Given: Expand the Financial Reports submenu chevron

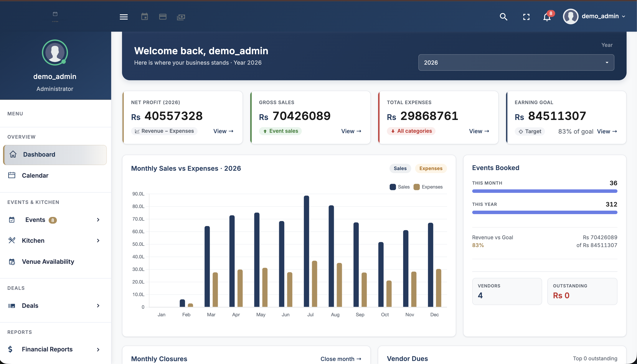Looking at the screenshot, I should coord(98,349).
